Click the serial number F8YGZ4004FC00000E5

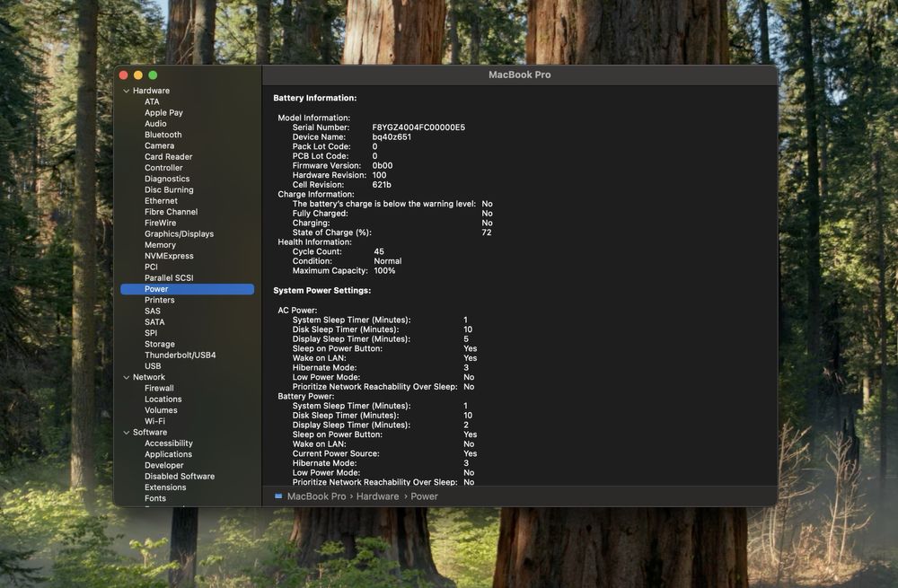pos(418,127)
